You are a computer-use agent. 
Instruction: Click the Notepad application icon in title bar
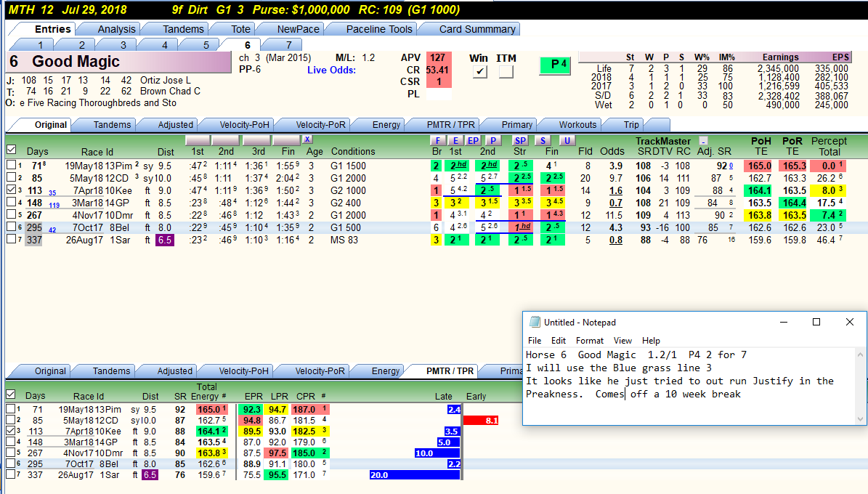pos(534,323)
